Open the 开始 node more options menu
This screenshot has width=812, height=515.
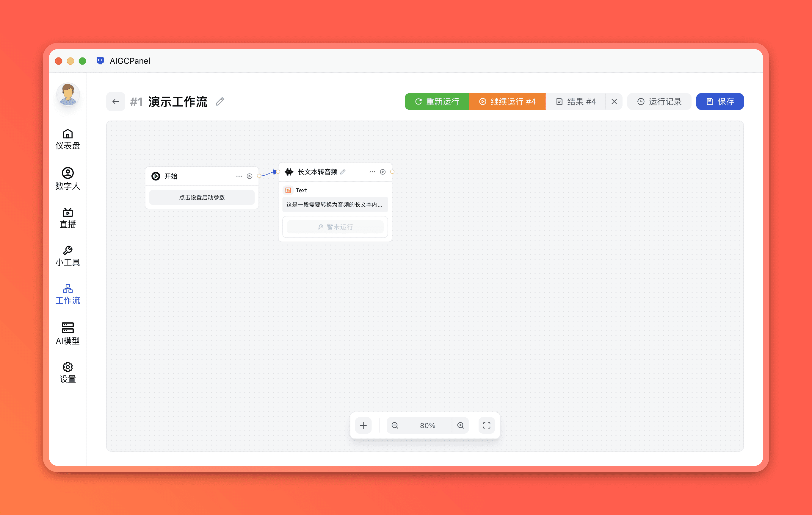click(x=239, y=176)
